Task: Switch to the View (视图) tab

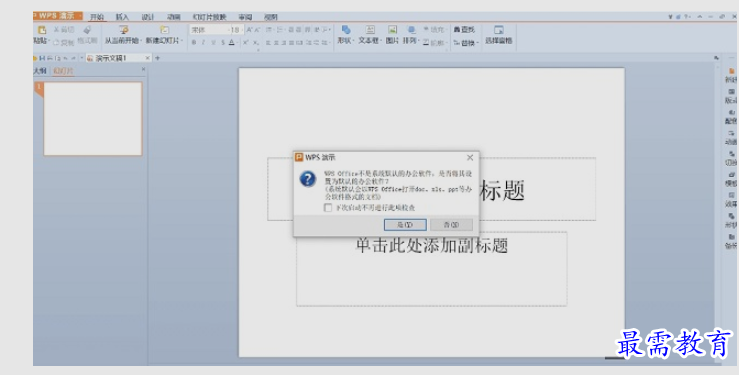Action: click(x=271, y=17)
